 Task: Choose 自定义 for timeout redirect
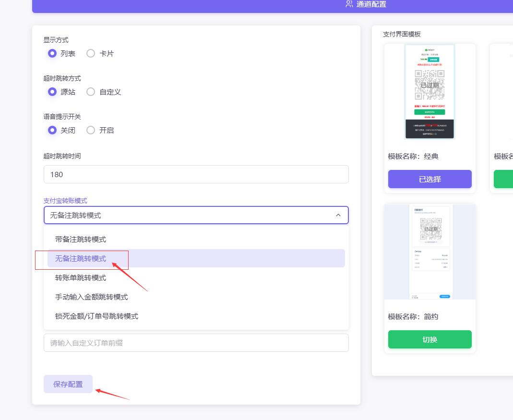click(91, 92)
